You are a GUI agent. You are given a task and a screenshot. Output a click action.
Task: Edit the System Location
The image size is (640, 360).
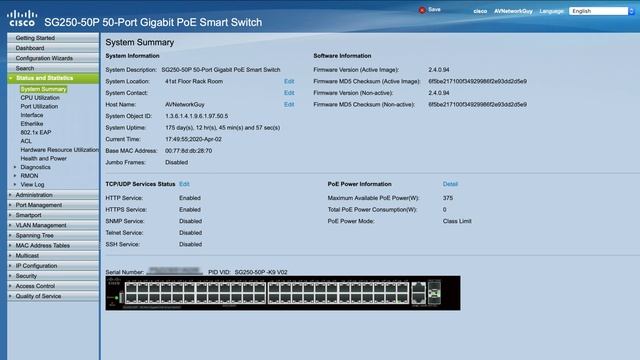coord(289,81)
